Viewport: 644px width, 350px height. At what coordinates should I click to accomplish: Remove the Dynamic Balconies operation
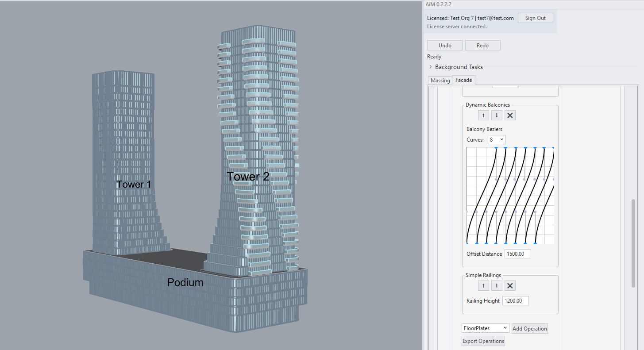tap(510, 115)
